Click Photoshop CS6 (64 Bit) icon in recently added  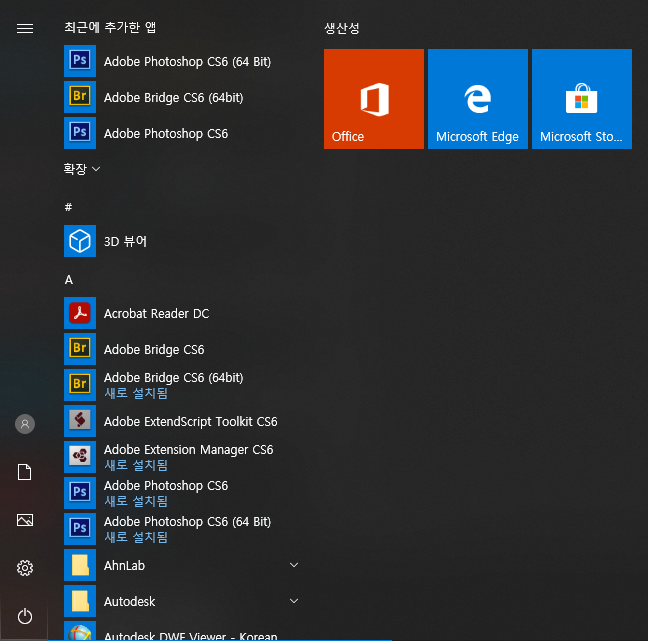coord(80,61)
